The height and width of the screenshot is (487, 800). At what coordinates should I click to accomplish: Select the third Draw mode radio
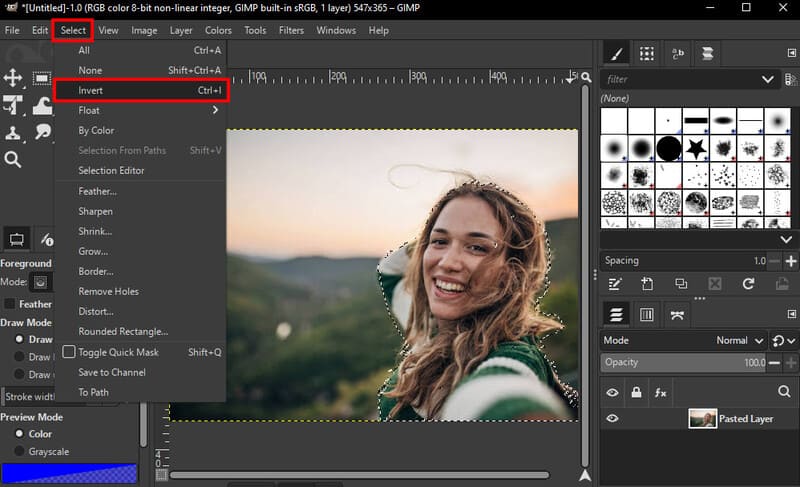pyautogui.click(x=19, y=374)
